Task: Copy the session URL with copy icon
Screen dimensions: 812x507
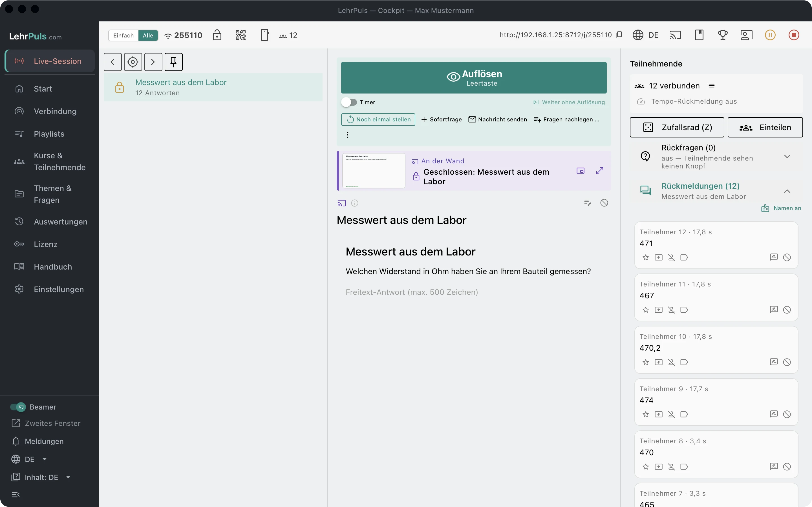Action: coord(619,35)
